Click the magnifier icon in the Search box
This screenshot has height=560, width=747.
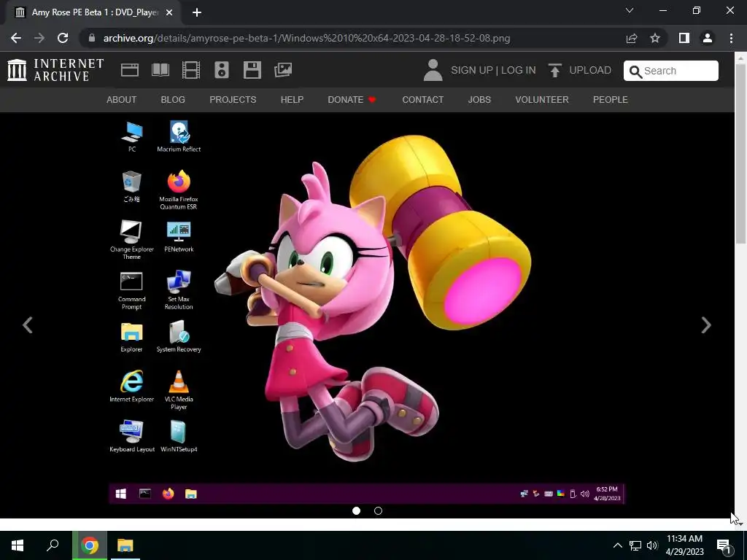(x=635, y=71)
